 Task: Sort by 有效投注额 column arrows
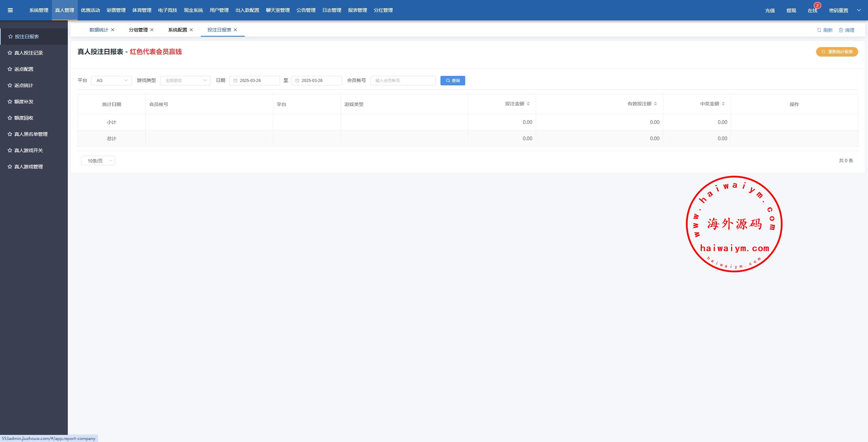tap(655, 104)
